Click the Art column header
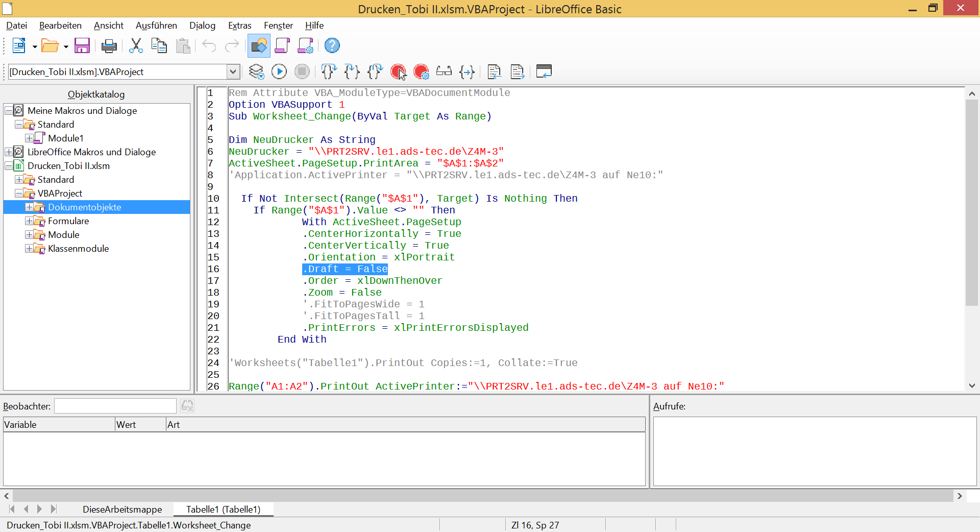Viewport: 980px width, 532px height. 406,425
